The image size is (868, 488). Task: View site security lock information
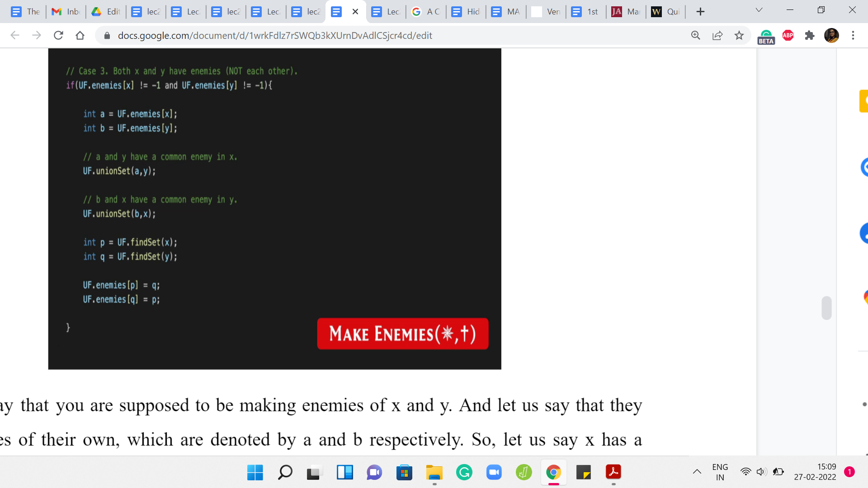(x=107, y=35)
